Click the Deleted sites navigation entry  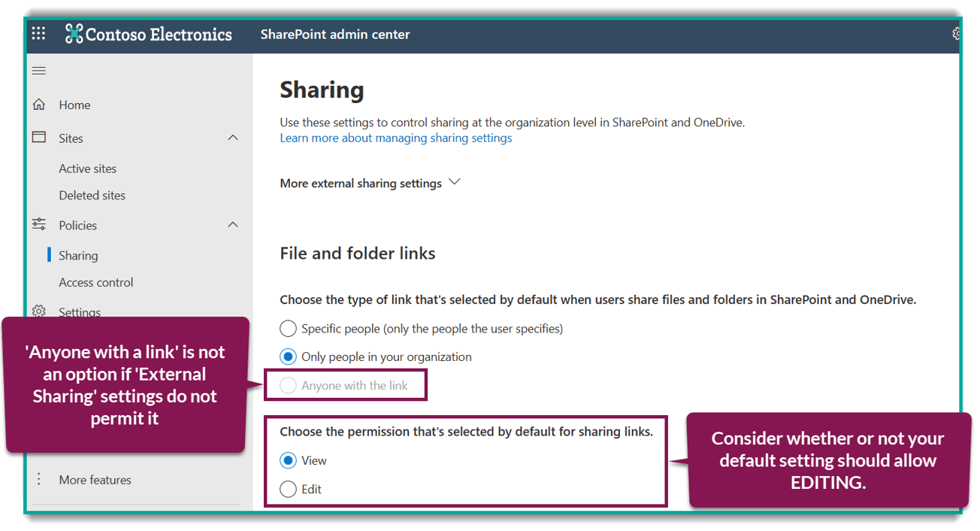tap(92, 195)
